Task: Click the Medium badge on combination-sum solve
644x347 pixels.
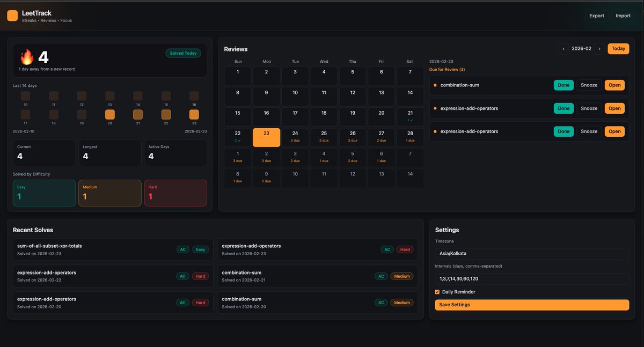Action: click(x=402, y=276)
